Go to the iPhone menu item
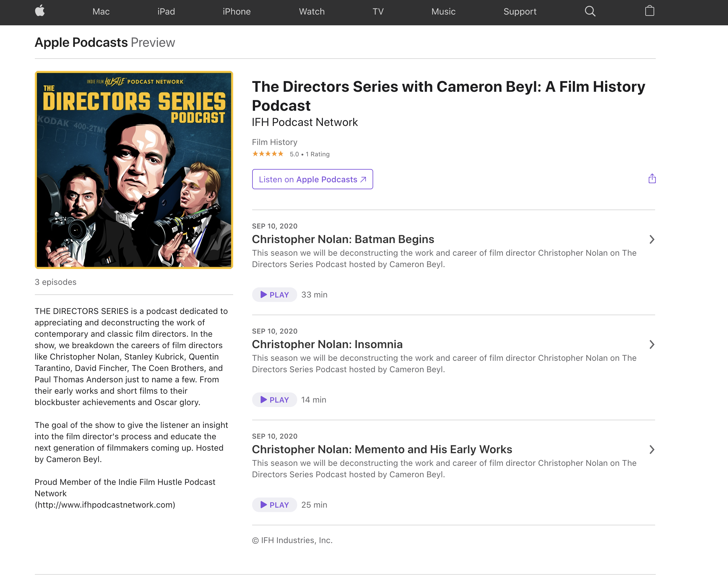The width and height of the screenshot is (728, 576). click(237, 11)
